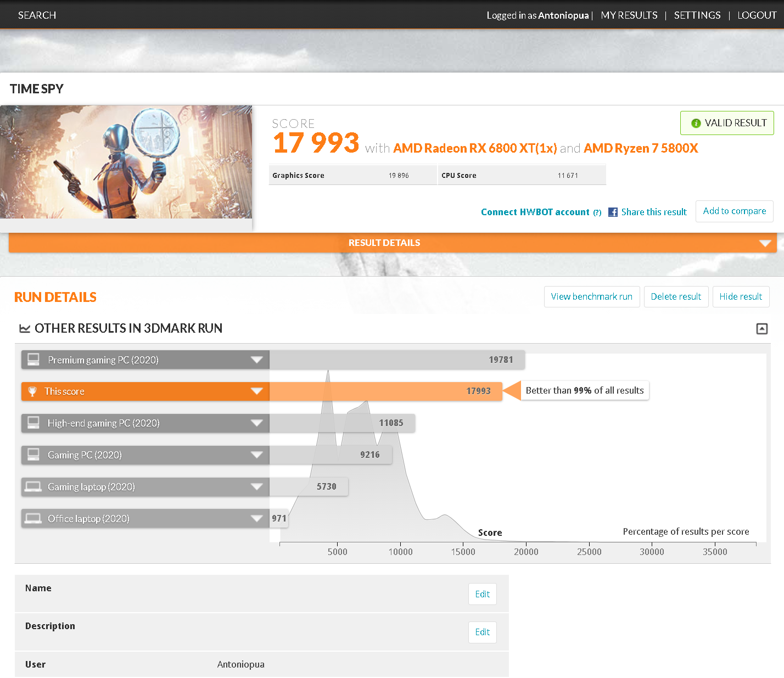Collapse the Other Results section arrow box
The width and height of the screenshot is (784, 678).
click(x=762, y=329)
